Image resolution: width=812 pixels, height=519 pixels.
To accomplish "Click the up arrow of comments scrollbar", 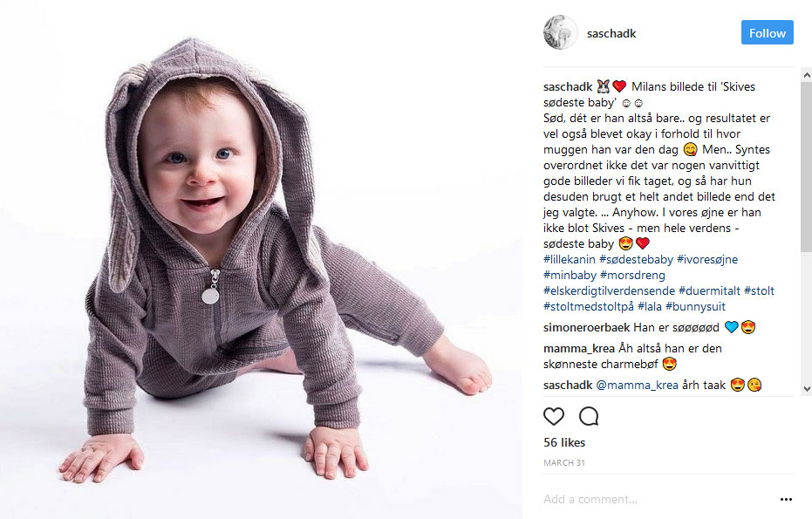I will pos(806,75).
